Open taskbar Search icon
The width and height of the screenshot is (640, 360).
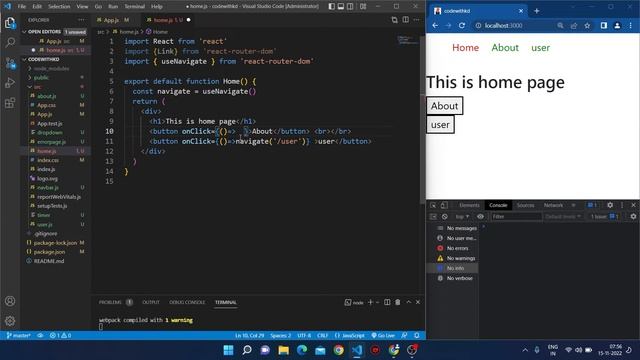247,350
